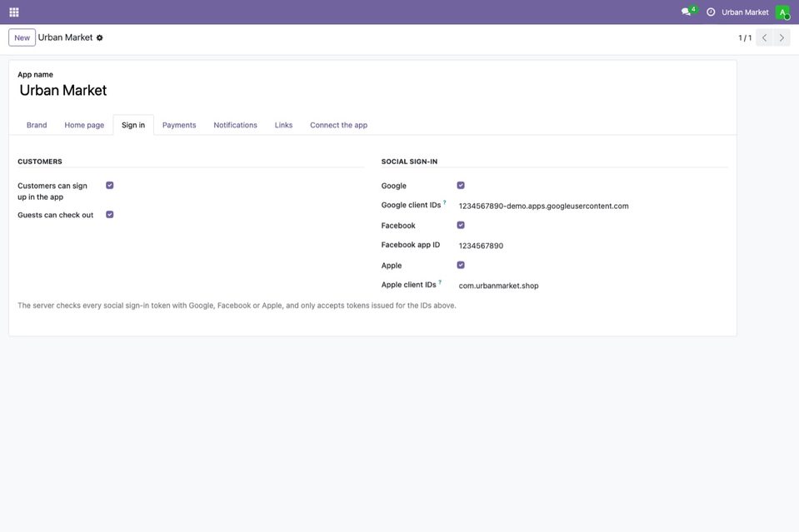Toggle Customers can sign up checkbox
The image size is (799, 532).
coord(109,186)
